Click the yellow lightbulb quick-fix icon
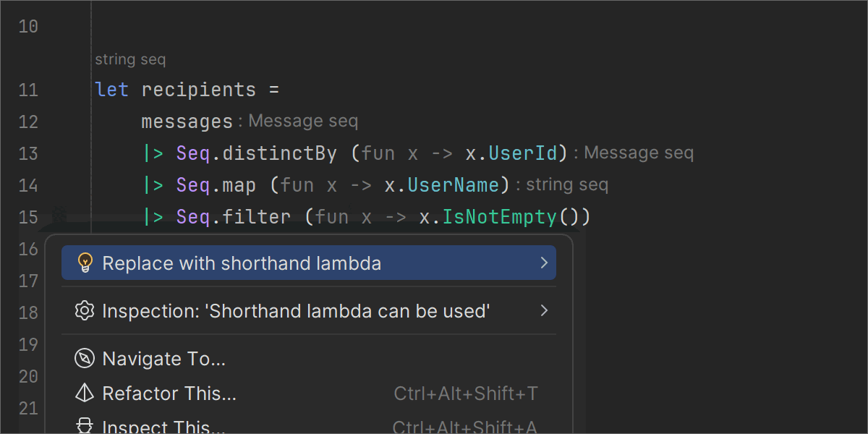 (x=85, y=263)
